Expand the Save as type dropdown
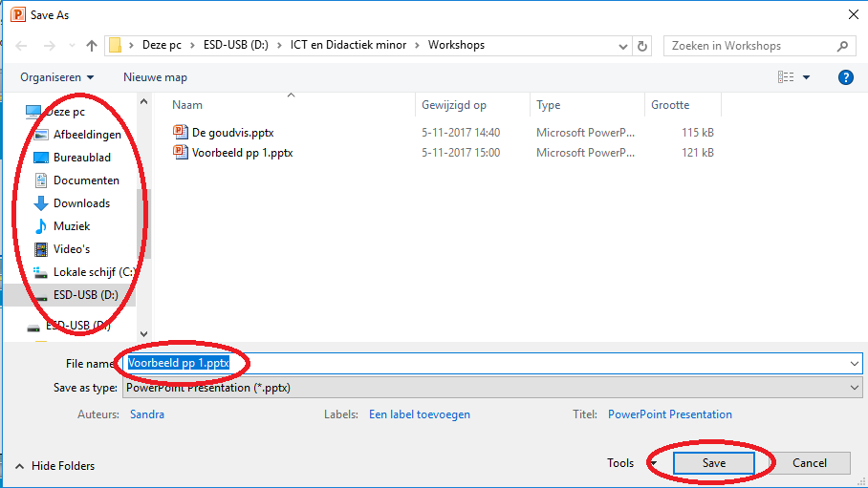This screenshot has height=488, width=868. coord(854,388)
